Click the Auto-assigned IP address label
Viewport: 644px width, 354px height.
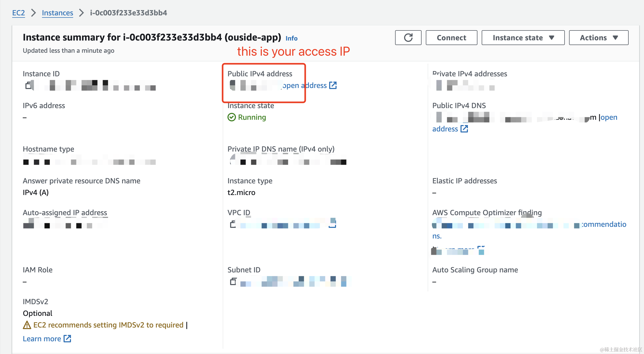[65, 213]
